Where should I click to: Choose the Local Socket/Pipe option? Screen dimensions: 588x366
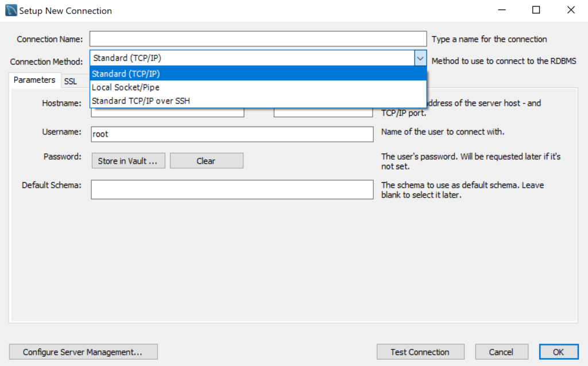pyautogui.click(x=258, y=87)
